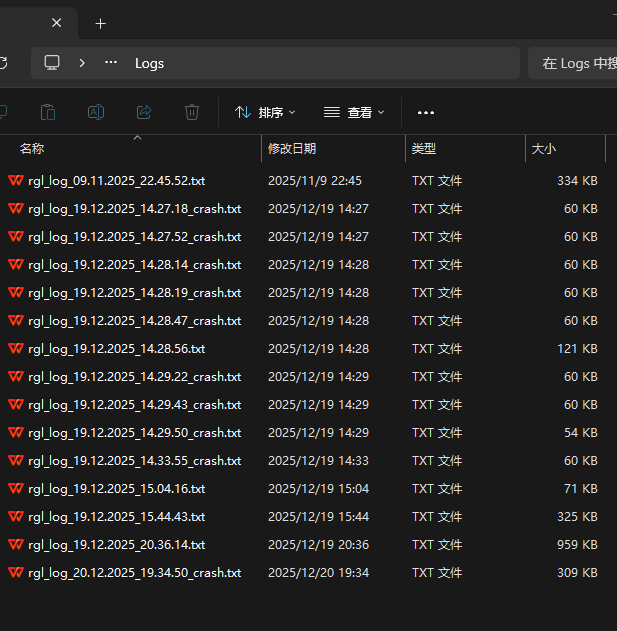The height and width of the screenshot is (631, 617).
Task: Click the 类型 column header
Action: (424, 149)
